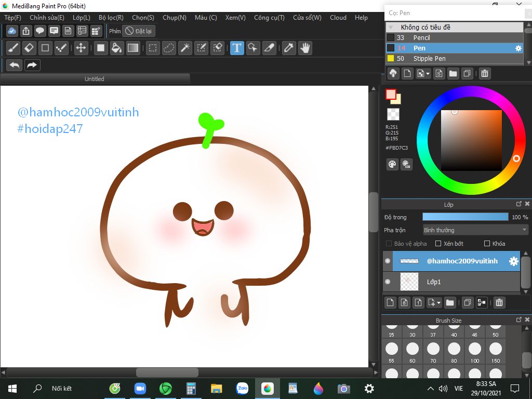Viewport: 532px width, 399px height.
Task: Toggle visibility of @hamhoc2009vuitinh layer
Action: tap(388, 261)
